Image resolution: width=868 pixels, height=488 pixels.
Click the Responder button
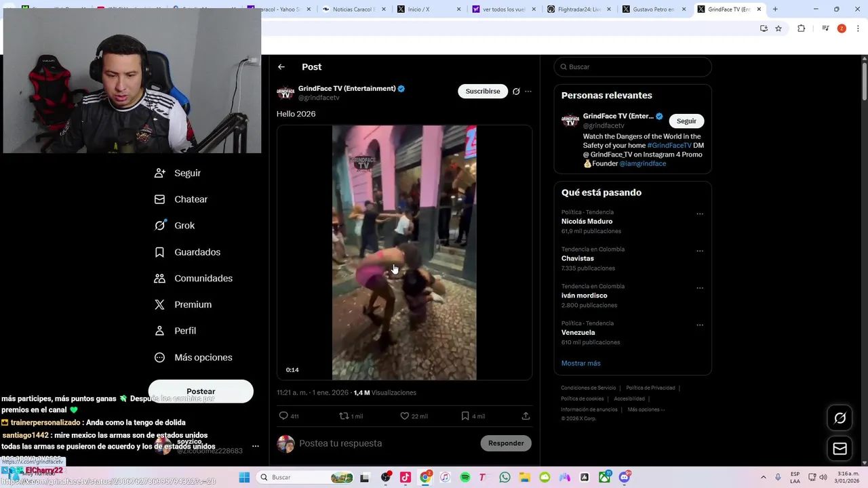click(x=506, y=443)
